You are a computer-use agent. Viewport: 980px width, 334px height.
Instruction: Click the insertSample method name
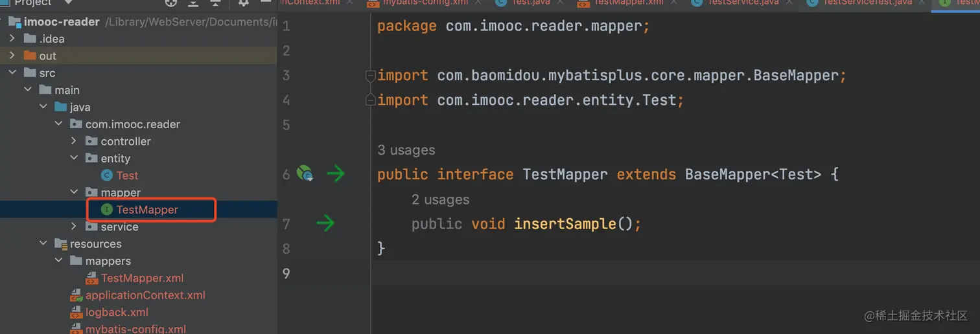click(x=565, y=224)
